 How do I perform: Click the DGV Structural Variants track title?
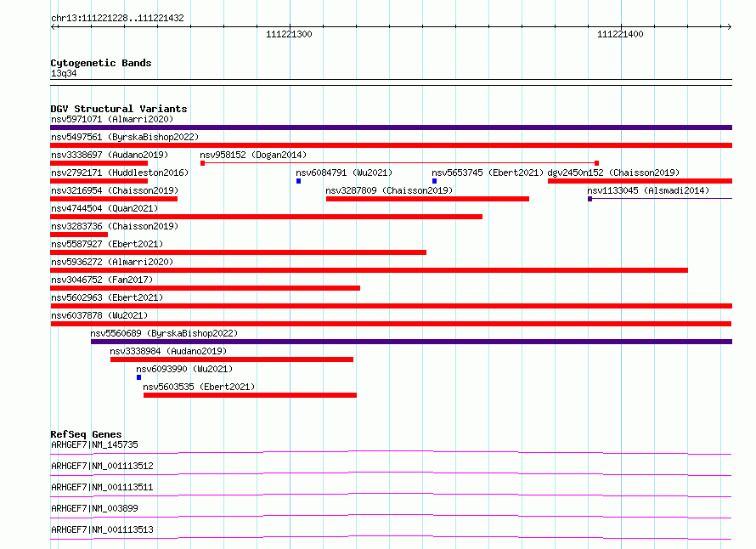(x=119, y=109)
